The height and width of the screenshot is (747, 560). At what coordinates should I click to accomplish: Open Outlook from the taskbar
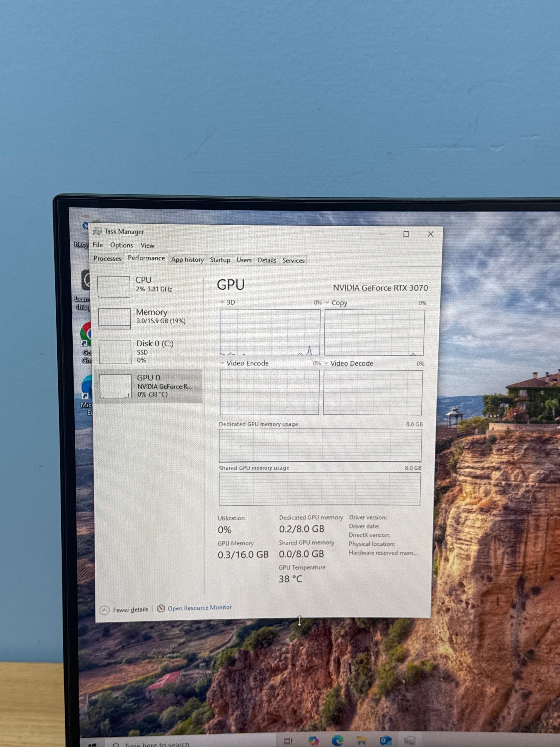[x=386, y=740]
